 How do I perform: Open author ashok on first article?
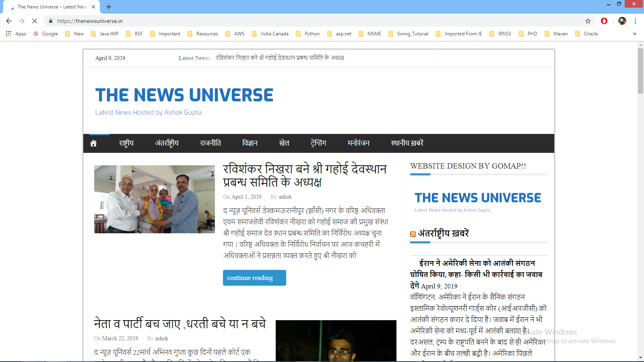tap(285, 197)
